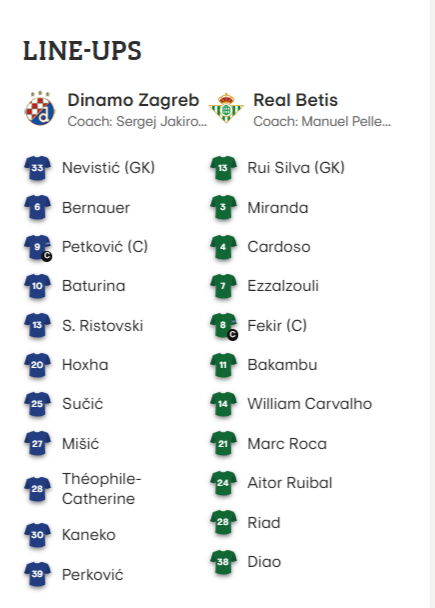This screenshot has width=435, height=608.
Task: Click Nevistić's number 33 blue jersey icon
Action: point(37,168)
